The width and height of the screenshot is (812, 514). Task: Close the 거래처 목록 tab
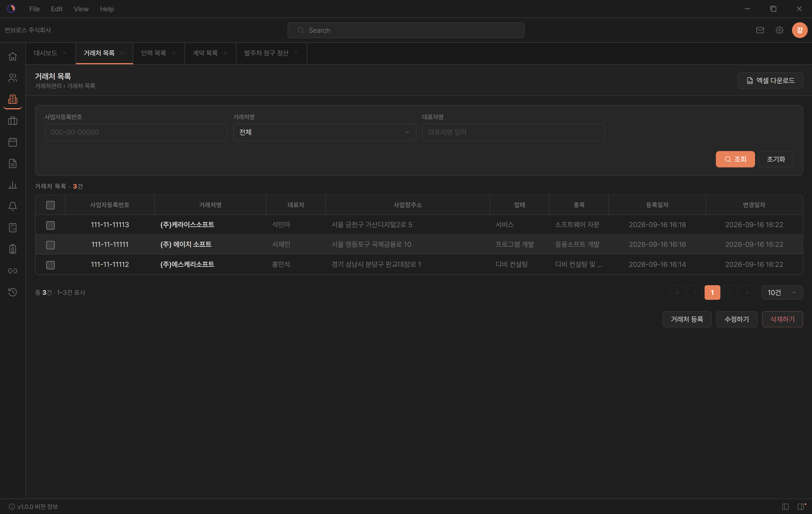122,53
